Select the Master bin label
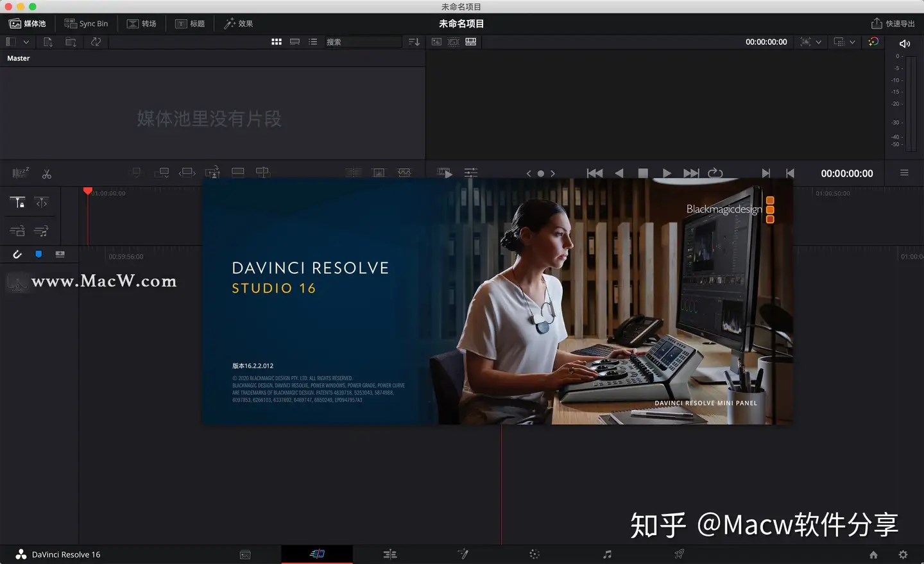This screenshot has height=564, width=924. click(19, 58)
